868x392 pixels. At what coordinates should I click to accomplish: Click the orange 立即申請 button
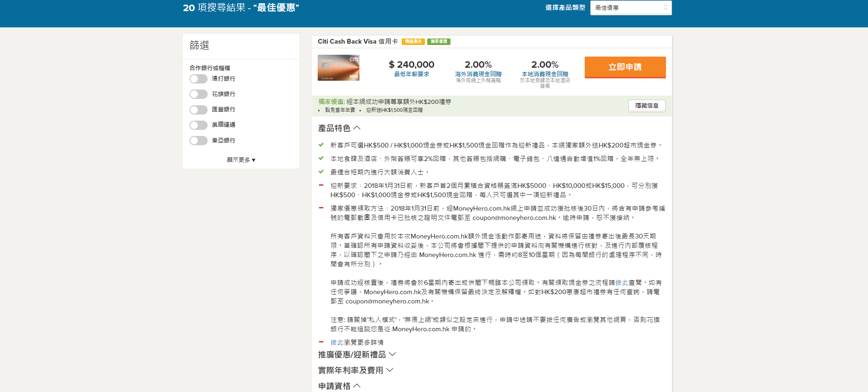(625, 67)
